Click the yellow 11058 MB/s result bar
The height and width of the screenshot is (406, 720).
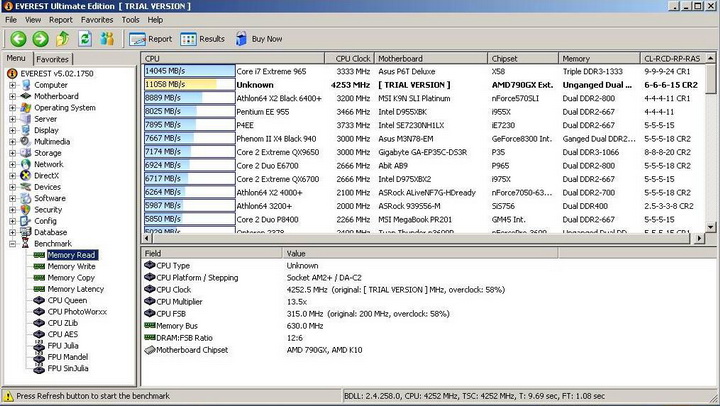click(190, 85)
